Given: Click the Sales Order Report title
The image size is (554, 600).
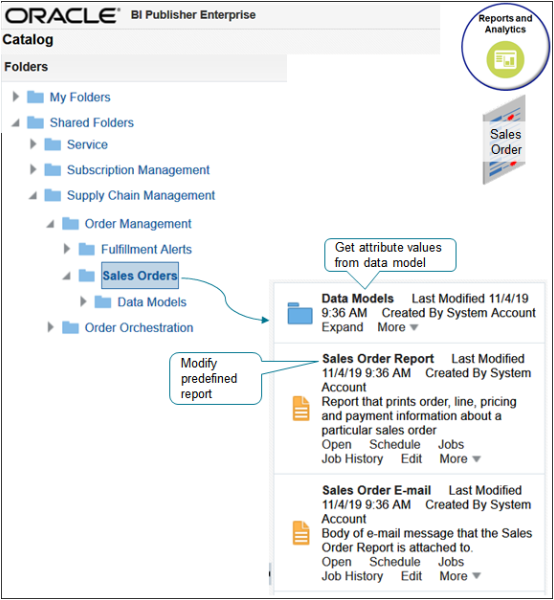Looking at the screenshot, I should [x=378, y=359].
